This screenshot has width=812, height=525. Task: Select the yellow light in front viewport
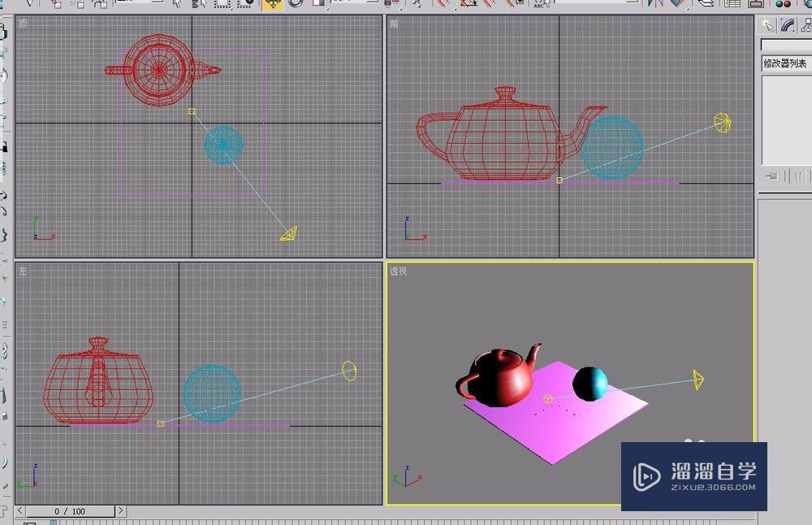(723, 123)
